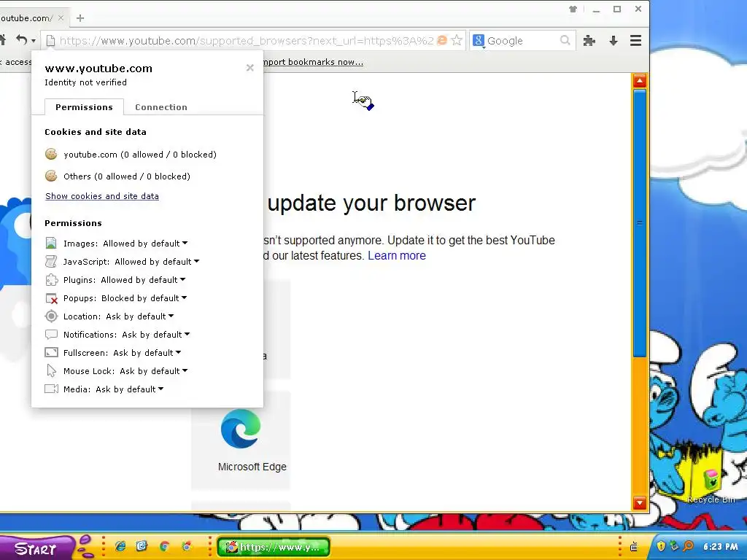Image resolution: width=747 pixels, height=560 pixels.
Task: Click the blue vertical scrollbar thumb
Action: 639,223
